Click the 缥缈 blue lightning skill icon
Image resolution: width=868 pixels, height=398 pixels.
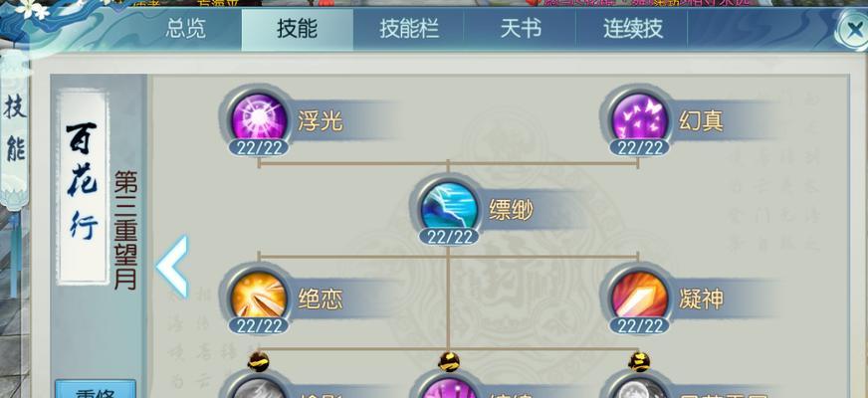(449, 208)
